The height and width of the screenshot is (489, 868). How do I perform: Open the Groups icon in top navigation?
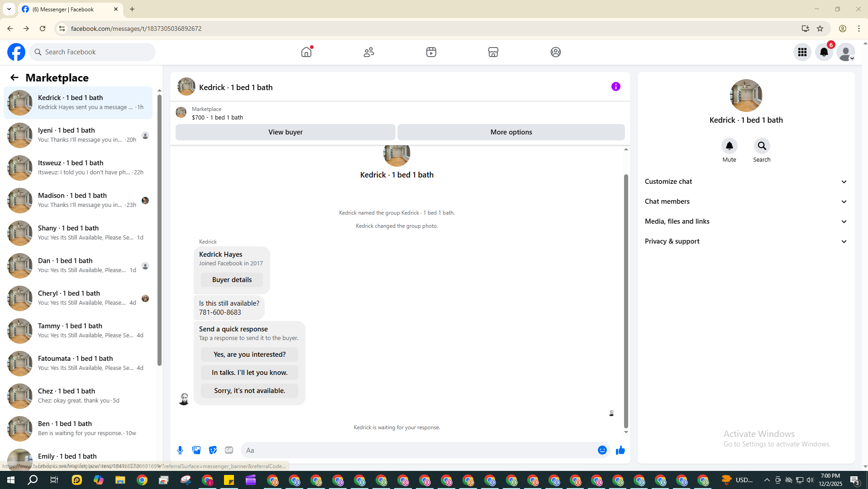pos(556,52)
